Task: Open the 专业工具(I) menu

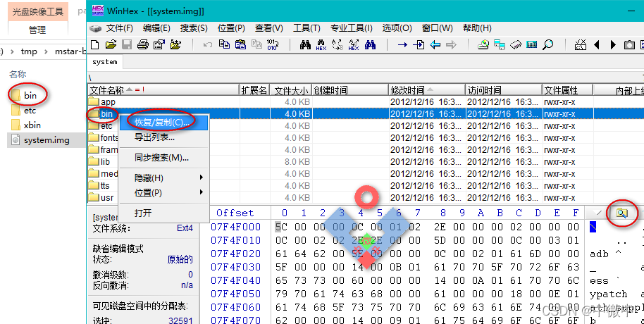Action: (x=352, y=28)
